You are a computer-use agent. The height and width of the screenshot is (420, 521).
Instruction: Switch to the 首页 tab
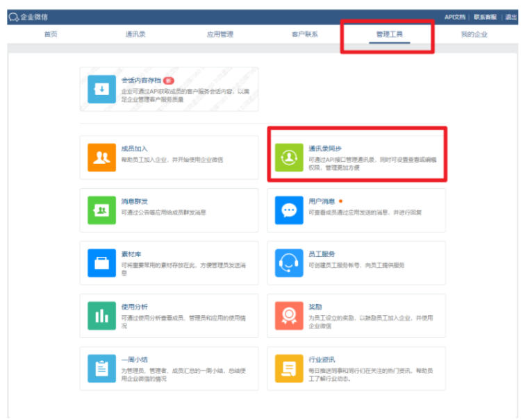coord(51,34)
